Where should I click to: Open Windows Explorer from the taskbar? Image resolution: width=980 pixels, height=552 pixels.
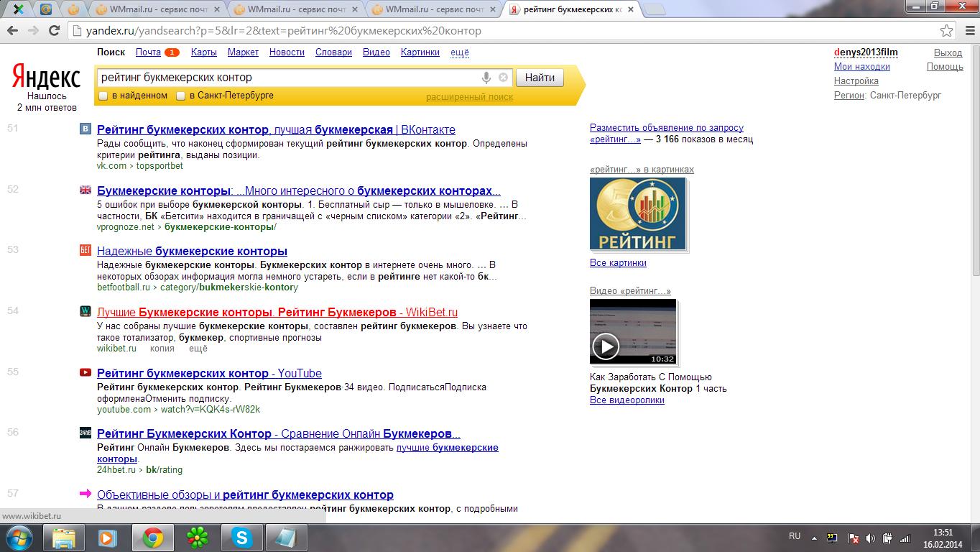click(64, 538)
